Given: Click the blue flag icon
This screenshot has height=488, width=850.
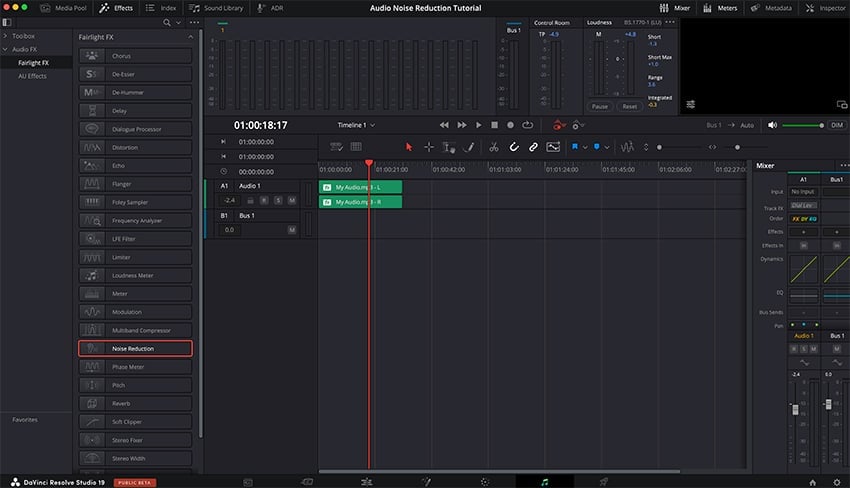Looking at the screenshot, I should pos(575,147).
